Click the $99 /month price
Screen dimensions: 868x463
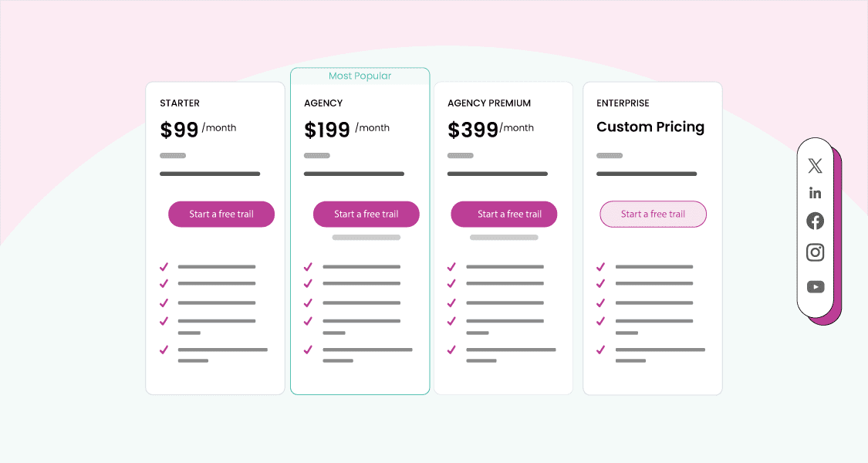click(x=198, y=130)
